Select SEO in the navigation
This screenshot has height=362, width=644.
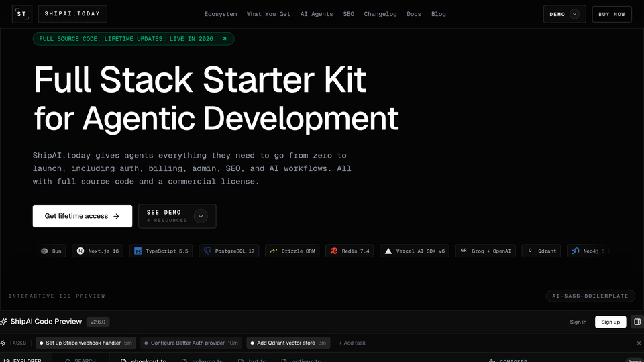[x=348, y=14]
